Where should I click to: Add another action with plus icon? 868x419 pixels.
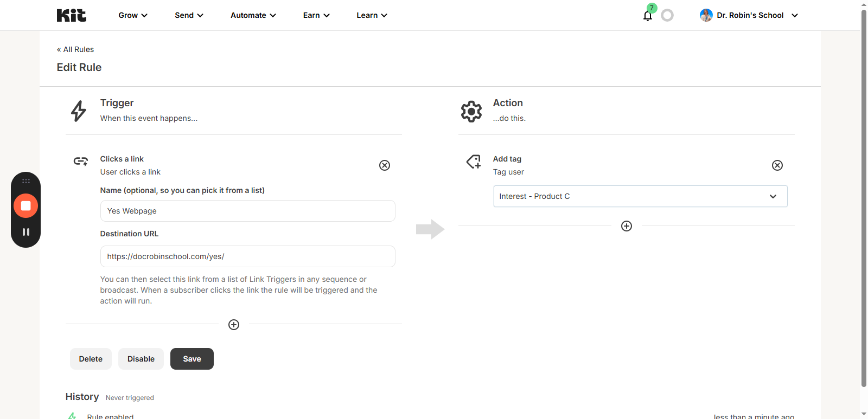[x=626, y=226]
